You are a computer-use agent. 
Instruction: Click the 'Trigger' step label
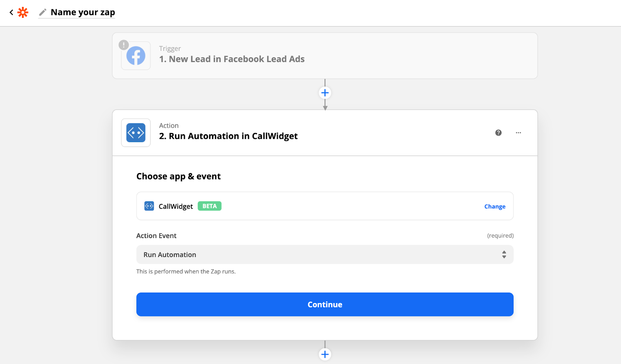[x=170, y=49]
